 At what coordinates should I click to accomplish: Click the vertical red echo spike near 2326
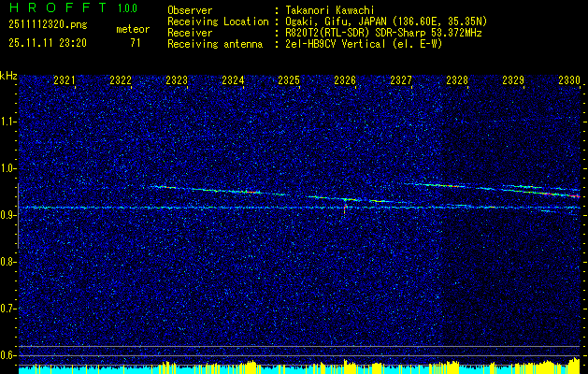345,209
